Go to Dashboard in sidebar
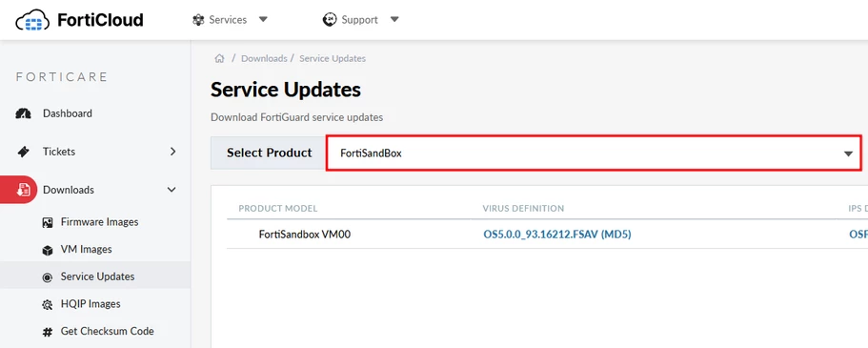Viewport: 868px width, 348px height. (68, 113)
